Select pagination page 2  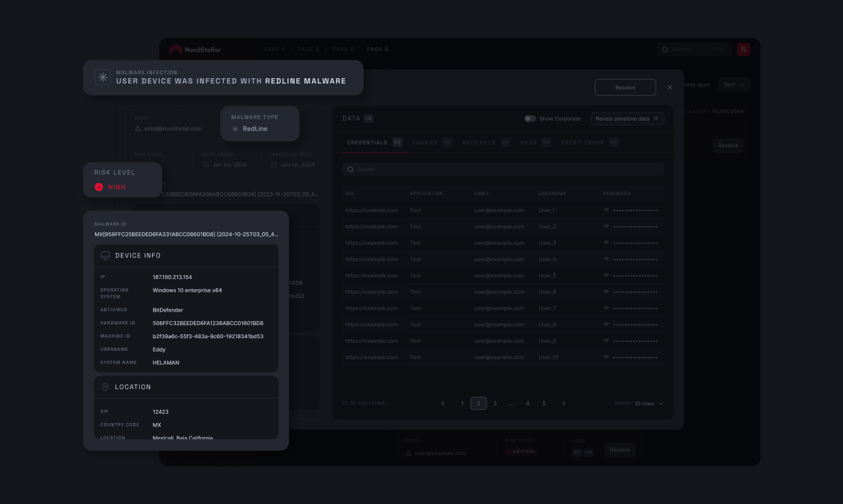(479, 403)
